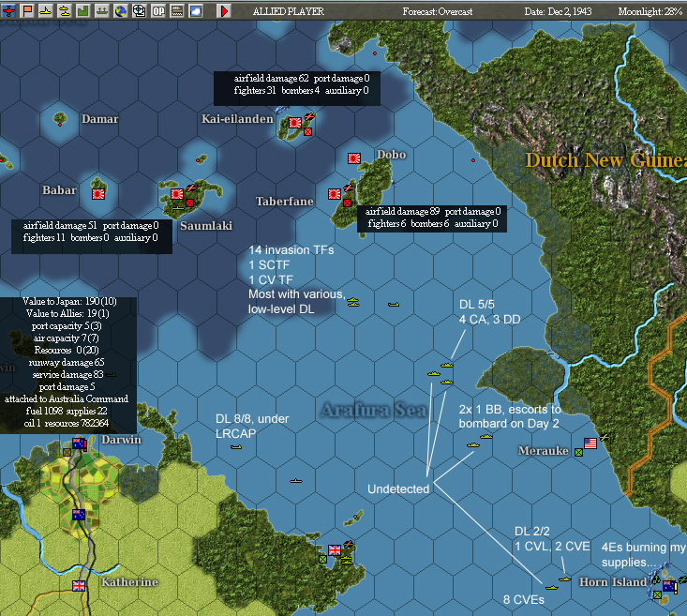The height and width of the screenshot is (616, 687).
Task: Click the Kai-eilanden airfield icon
Action: coord(309,116)
